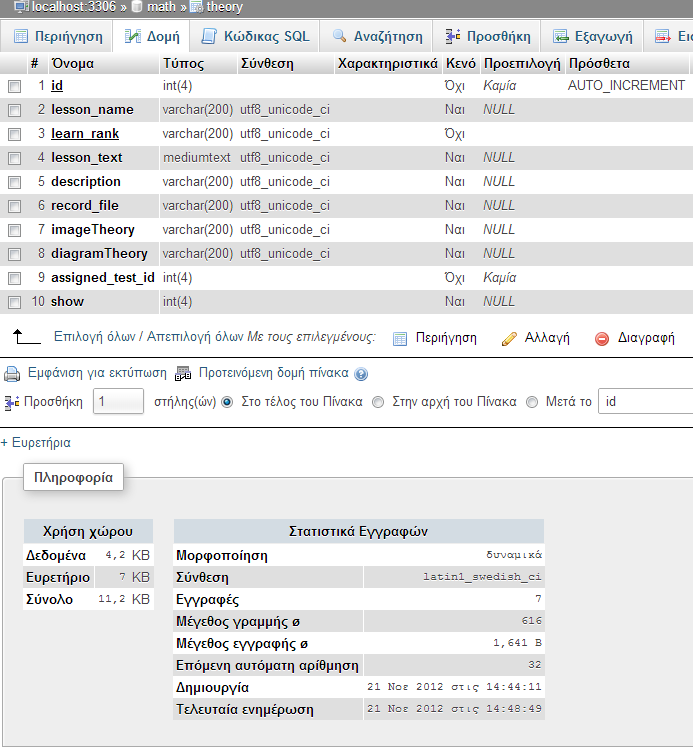Click the Σύνολο 11,2 KB value
693x748 pixels.
click(x=124, y=599)
